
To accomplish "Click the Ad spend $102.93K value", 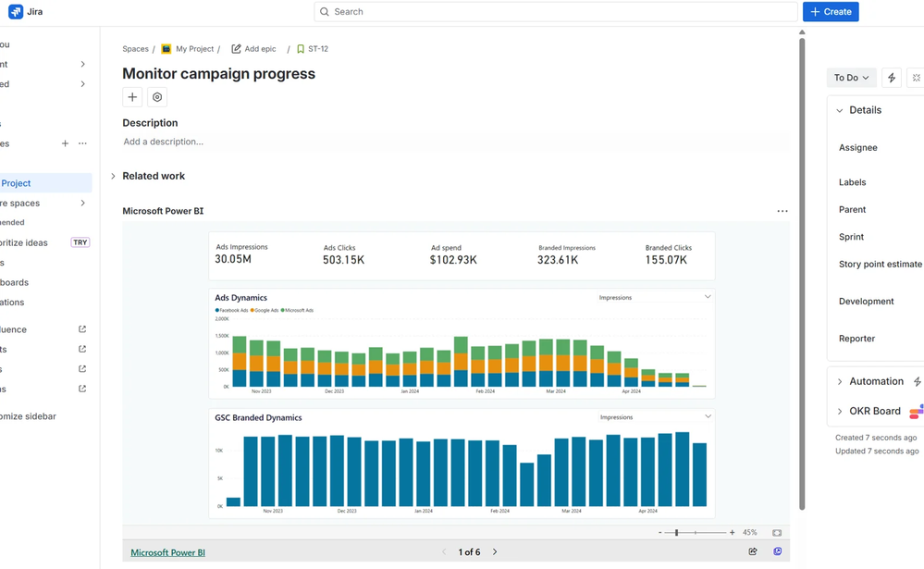I will click(x=453, y=260).
